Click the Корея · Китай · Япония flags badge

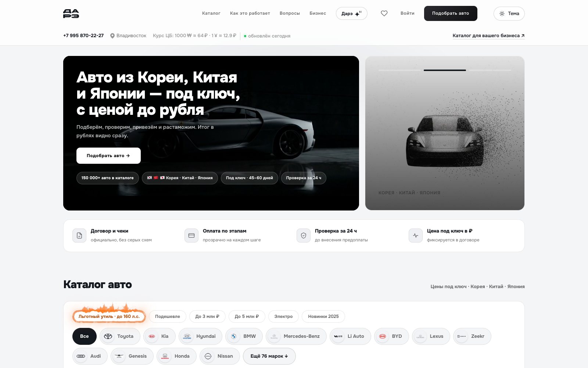click(180, 178)
